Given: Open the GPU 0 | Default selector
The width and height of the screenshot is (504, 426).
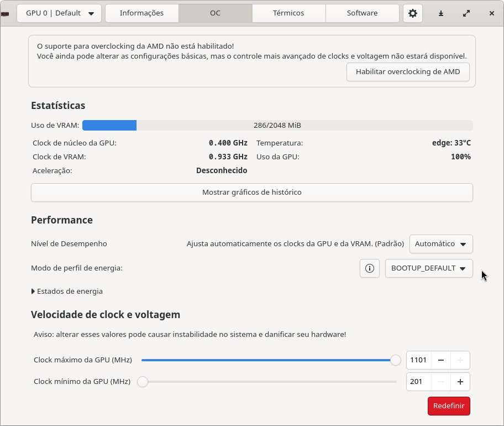Looking at the screenshot, I should click(x=59, y=13).
